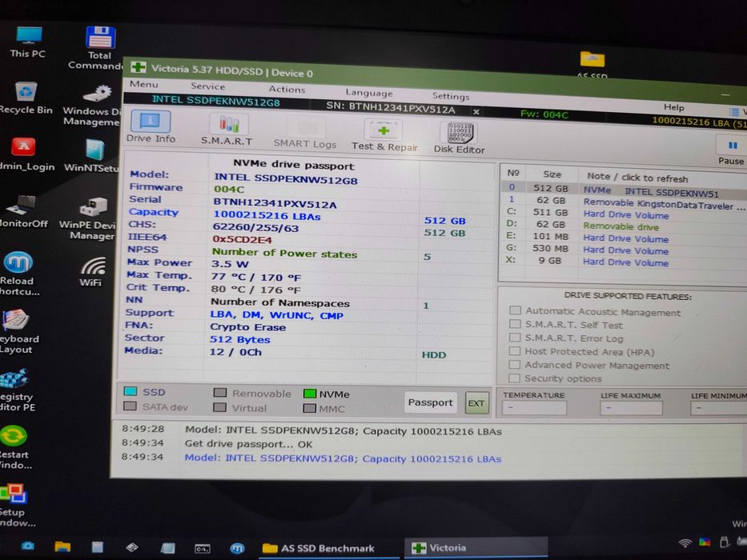Open WinPE Device Manager desktop icon
This screenshot has height=560, width=747.
point(94,206)
